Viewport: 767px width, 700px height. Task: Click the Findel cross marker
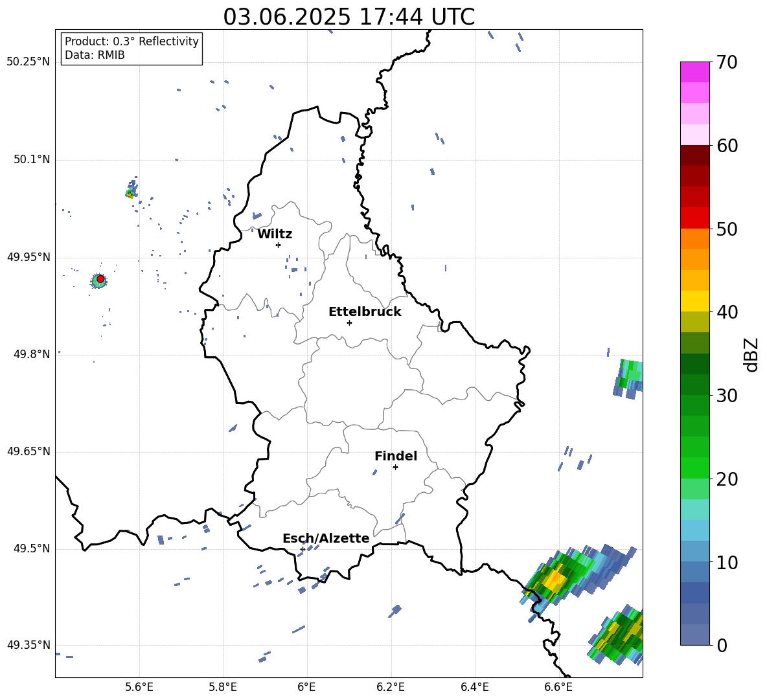395,468
